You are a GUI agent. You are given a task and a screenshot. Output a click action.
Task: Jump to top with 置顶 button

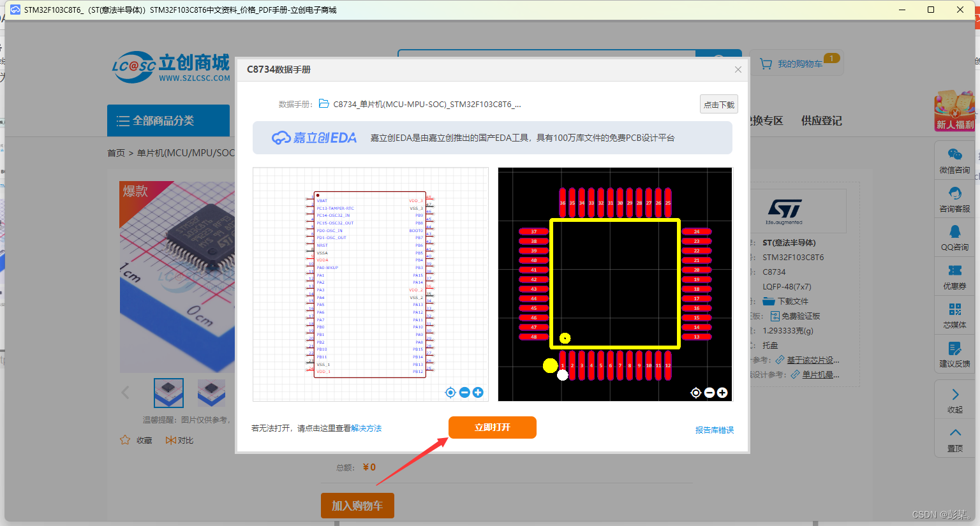(954, 439)
